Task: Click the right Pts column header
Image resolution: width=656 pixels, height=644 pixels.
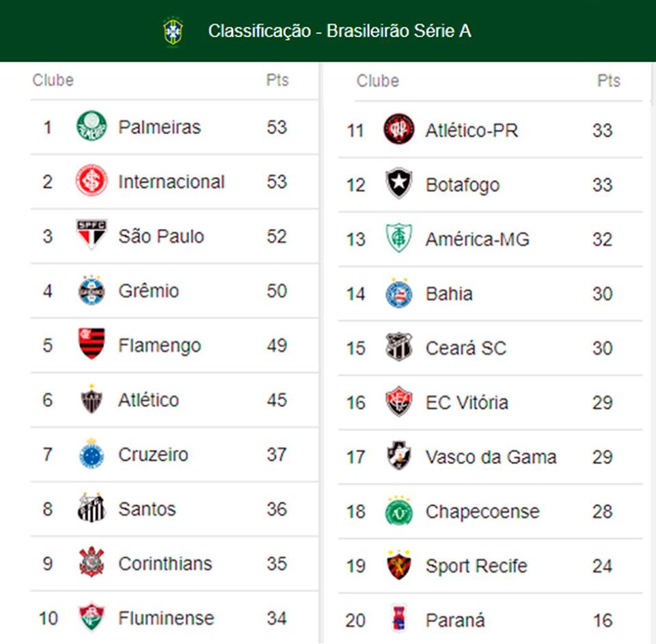Action: (608, 81)
